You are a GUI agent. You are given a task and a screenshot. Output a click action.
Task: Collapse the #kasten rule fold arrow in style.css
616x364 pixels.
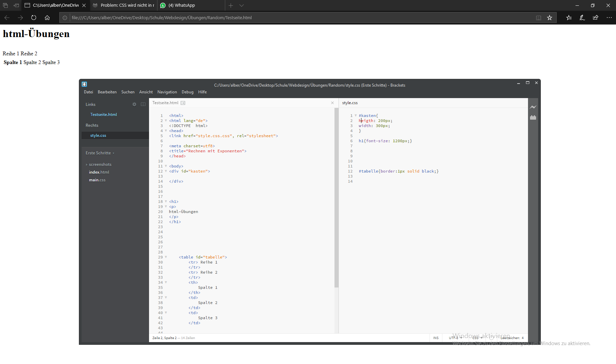[x=356, y=116]
